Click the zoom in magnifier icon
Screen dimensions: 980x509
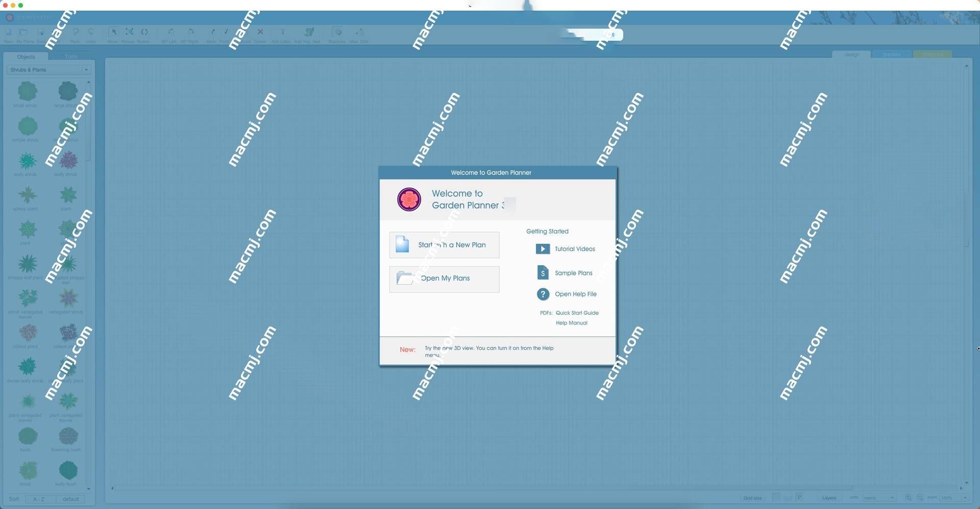(908, 498)
